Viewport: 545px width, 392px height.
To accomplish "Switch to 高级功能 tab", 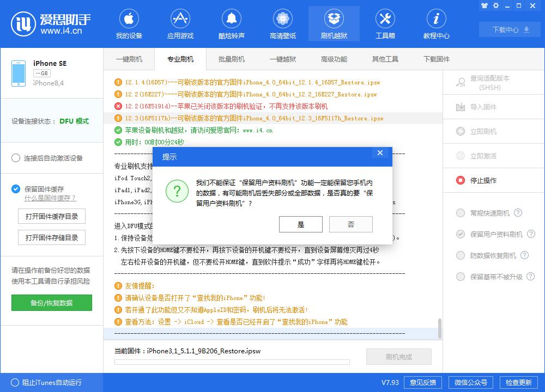I will click(x=334, y=59).
